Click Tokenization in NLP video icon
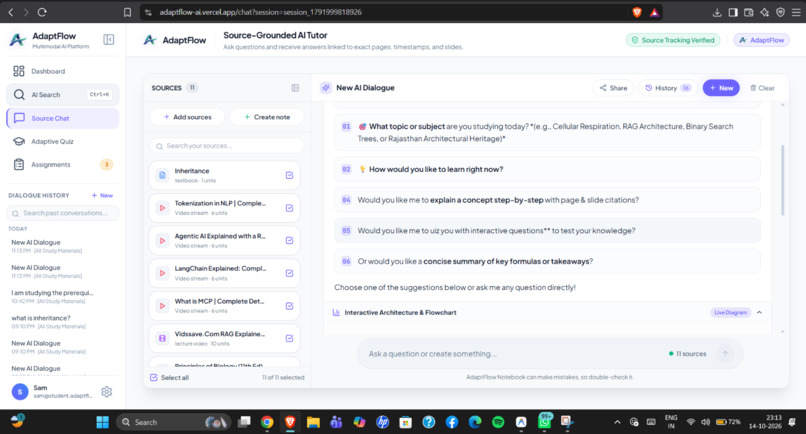Image resolution: width=806 pixels, height=434 pixels. [x=162, y=208]
